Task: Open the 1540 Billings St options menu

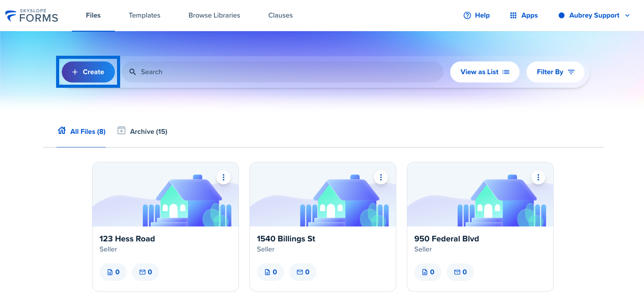Action: 381,177
